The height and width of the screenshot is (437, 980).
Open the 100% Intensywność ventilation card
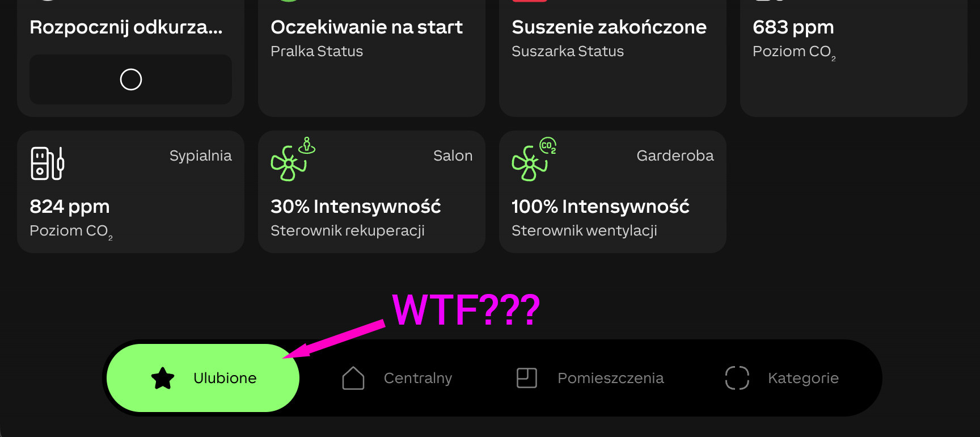[612, 192]
